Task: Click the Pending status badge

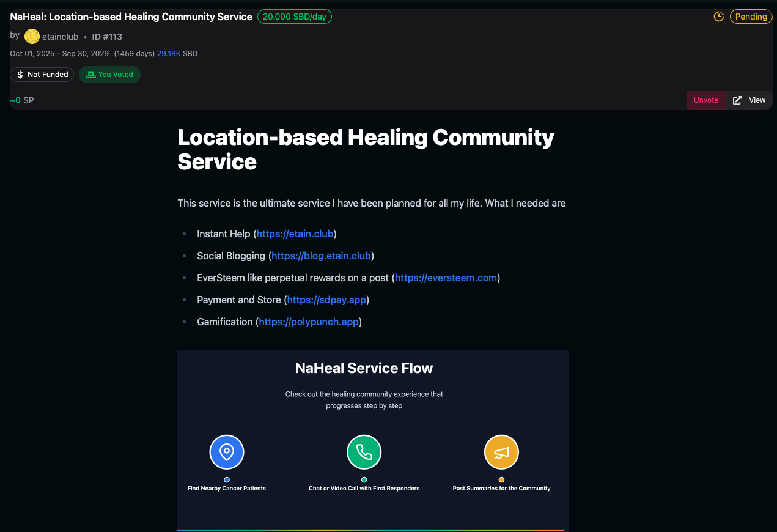Action: pyautogui.click(x=751, y=17)
